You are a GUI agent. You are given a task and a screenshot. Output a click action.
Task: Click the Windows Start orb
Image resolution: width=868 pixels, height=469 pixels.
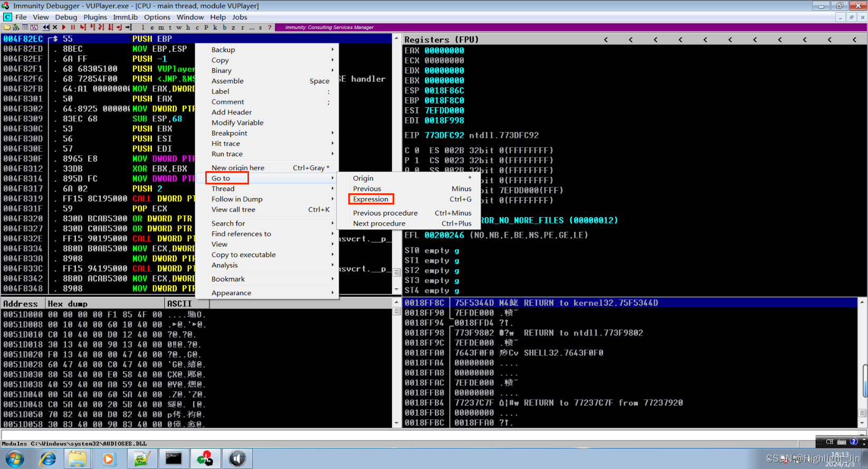click(x=15, y=458)
